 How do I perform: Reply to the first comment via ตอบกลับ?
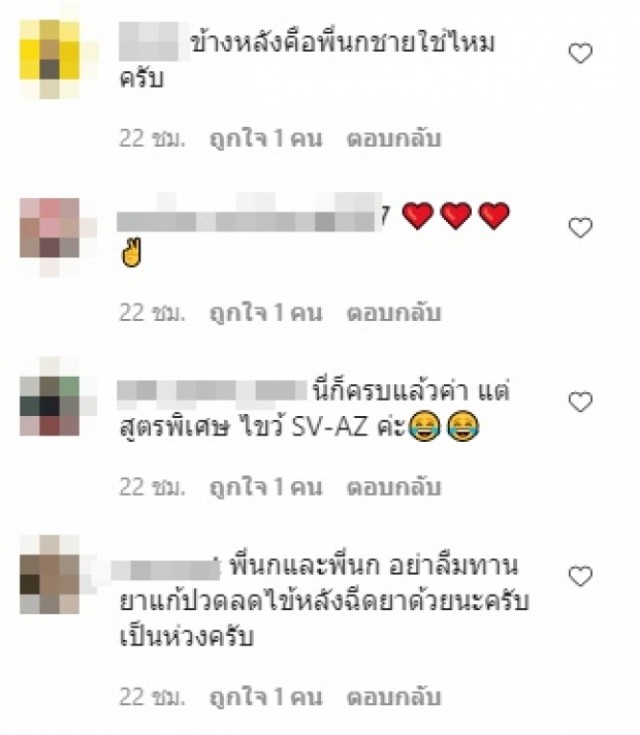394,139
